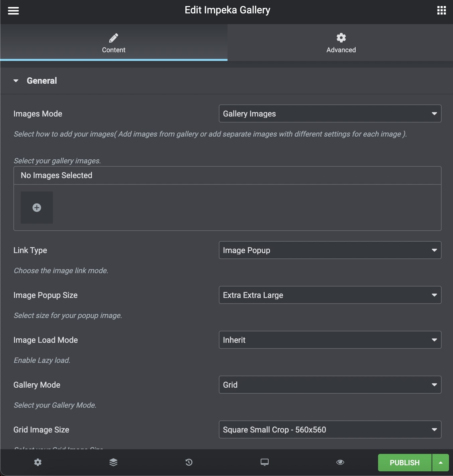The width and height of the screenshot is (453, 476).
Task: Open the Gallery Mode dropdown
Action: (x=330, y=385)
